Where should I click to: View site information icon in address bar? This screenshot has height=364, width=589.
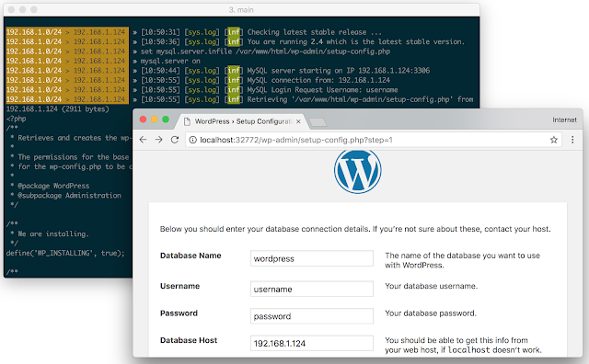click(x=192, y=140)
